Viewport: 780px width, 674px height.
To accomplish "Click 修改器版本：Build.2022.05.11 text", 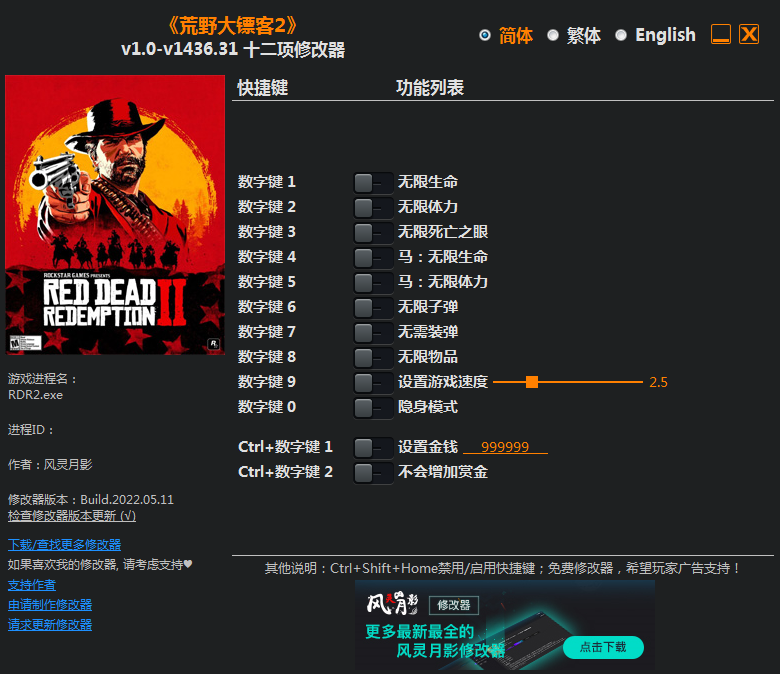I will pos(91,499).
